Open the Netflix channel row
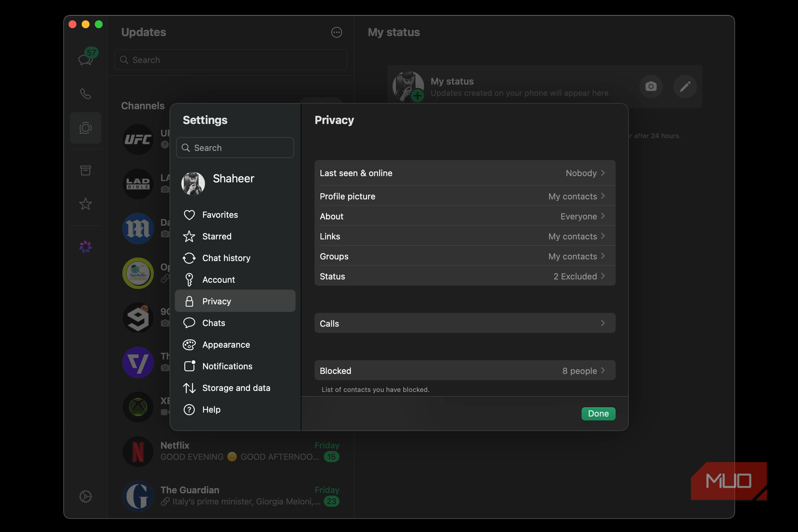 (x=231, y=451)
